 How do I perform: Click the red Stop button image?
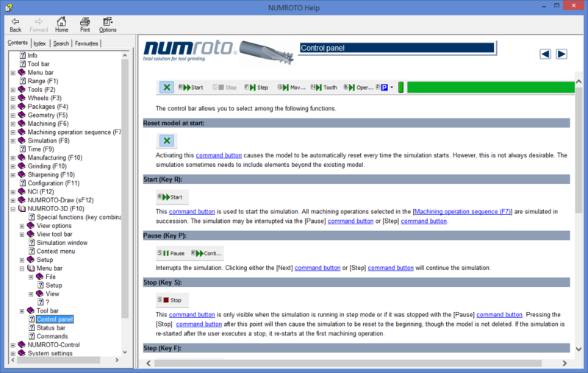point(172,300)
